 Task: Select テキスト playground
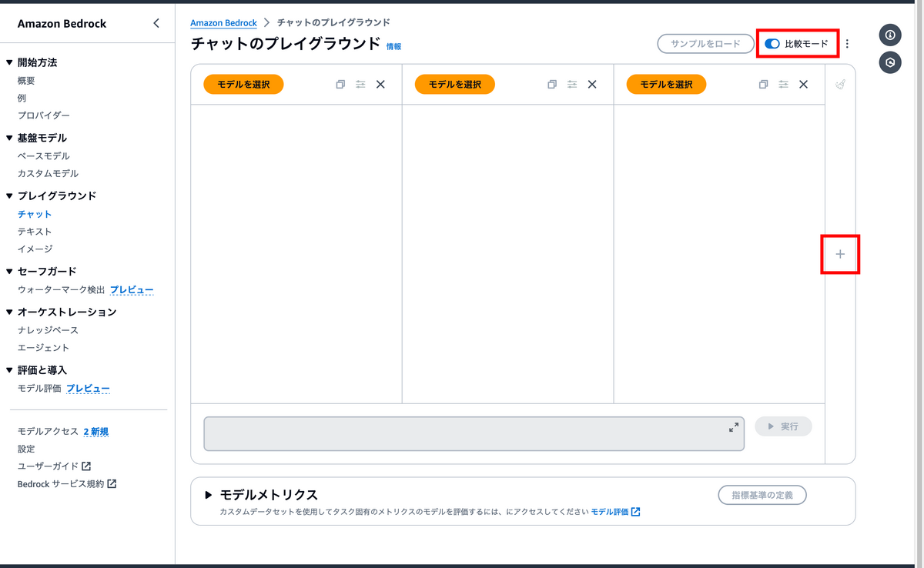[x=35, y=231]
